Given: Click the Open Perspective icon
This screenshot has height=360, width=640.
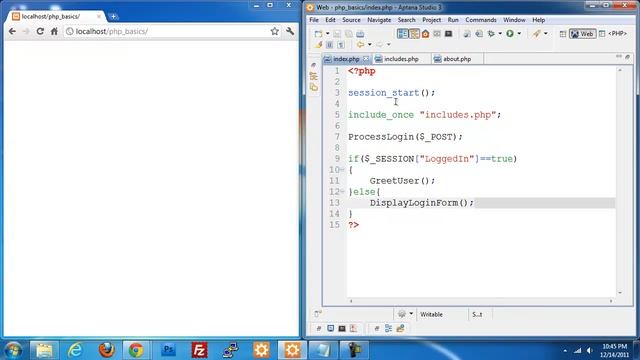Looking at the screenshot, I should click(x=562, y=34).
